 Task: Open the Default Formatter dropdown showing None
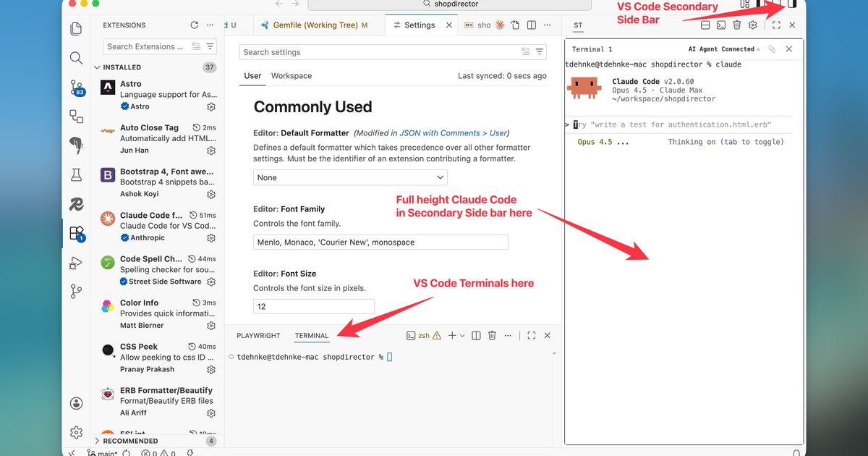(x=350, y=177)
